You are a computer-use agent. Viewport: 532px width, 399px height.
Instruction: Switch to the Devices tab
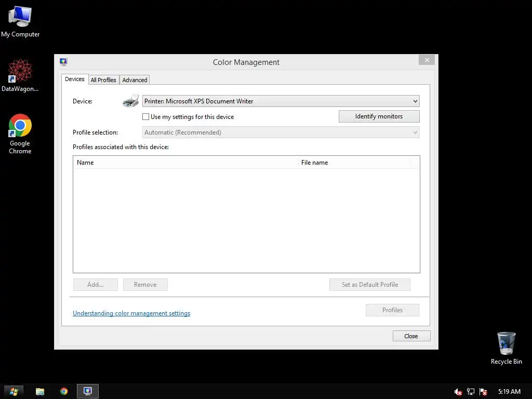click(75, 79)
